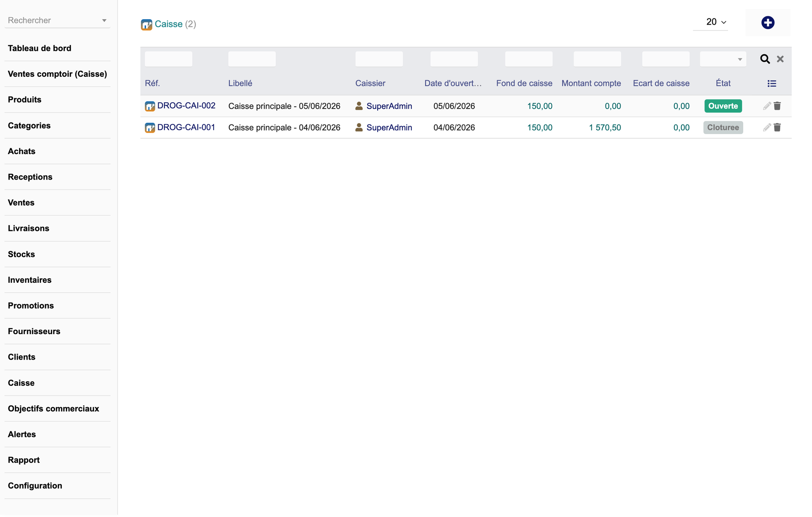Click 'Caisse principale - 04/06/2026' label
The image size is (812, 517).
284,127
